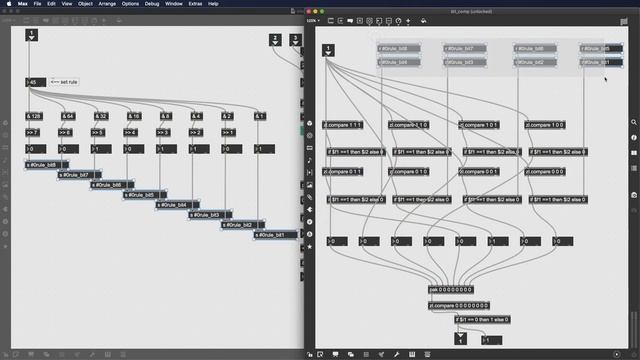Image resolution: width=640 pixels, height=360 pixels.
Task: Open the top objects icon in left sidebar
Action: [x=309, y=123]
